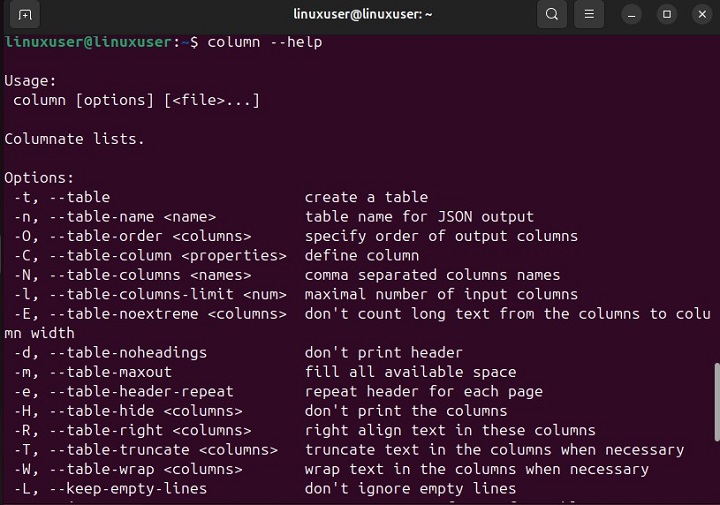Open the terminal search tool
720x505 pixels.
551,15
